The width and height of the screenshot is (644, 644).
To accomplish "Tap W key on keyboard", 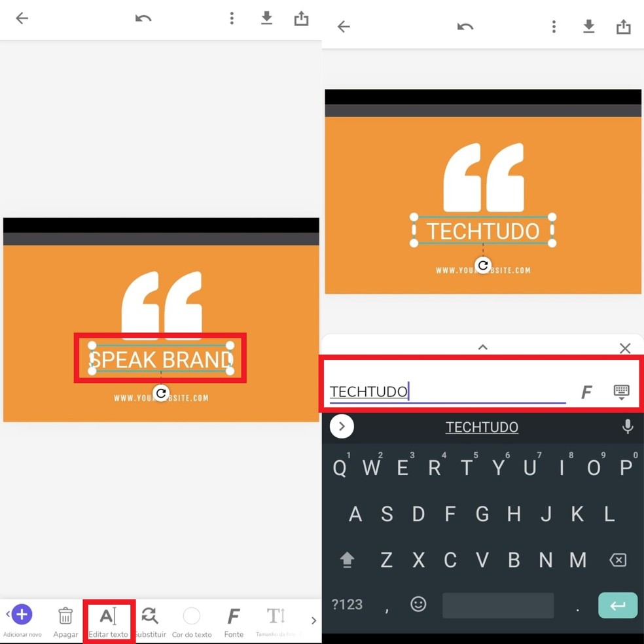I will click(371, 467).
